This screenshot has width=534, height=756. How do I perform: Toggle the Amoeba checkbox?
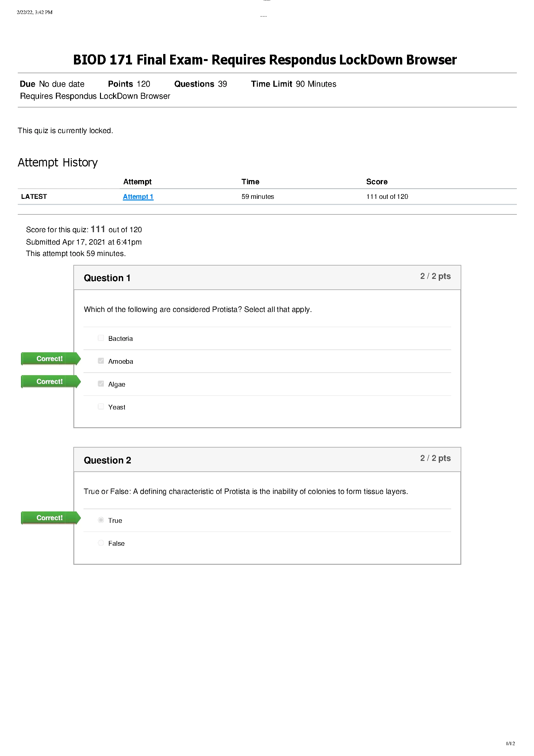101,361
